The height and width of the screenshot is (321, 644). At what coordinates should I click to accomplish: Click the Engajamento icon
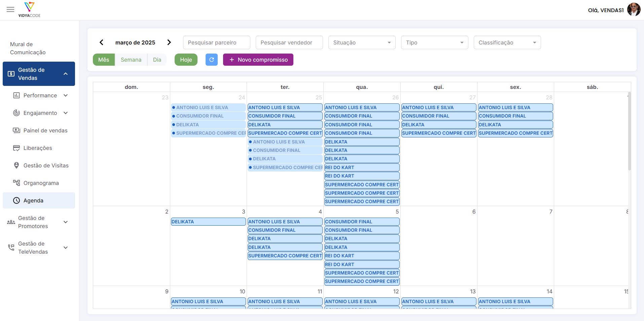pos(16,113)
